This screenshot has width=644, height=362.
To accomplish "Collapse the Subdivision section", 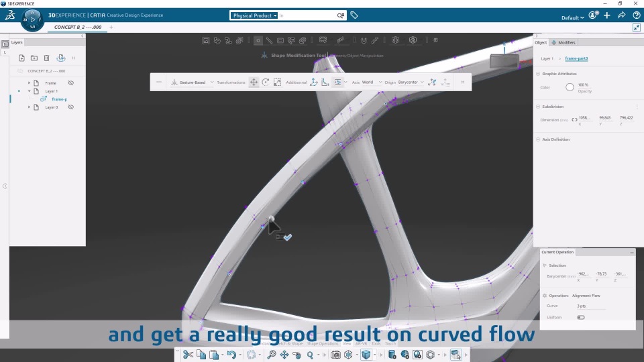I will tap(538, 107).
